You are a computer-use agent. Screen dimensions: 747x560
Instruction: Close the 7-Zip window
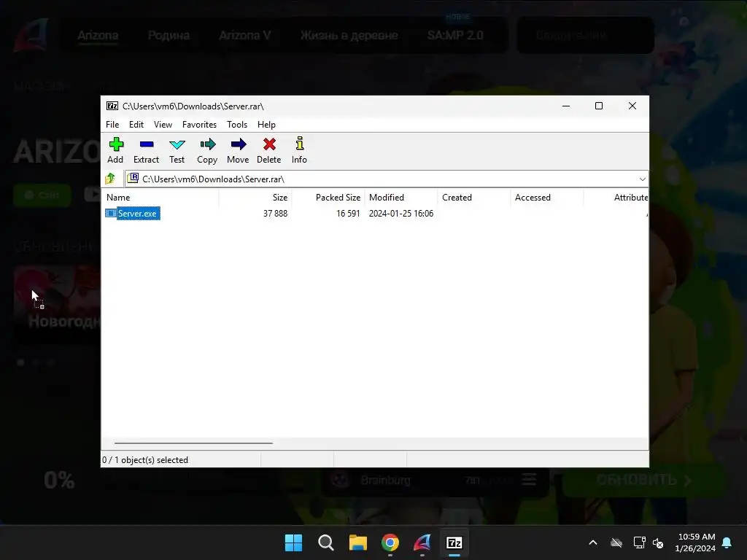coord(632,106)
